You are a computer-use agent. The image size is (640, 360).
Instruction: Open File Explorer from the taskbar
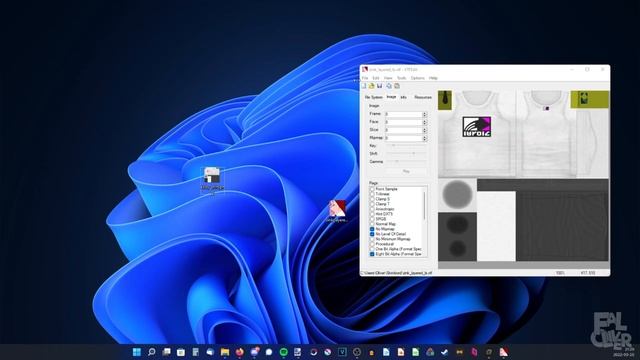point(225,352)
